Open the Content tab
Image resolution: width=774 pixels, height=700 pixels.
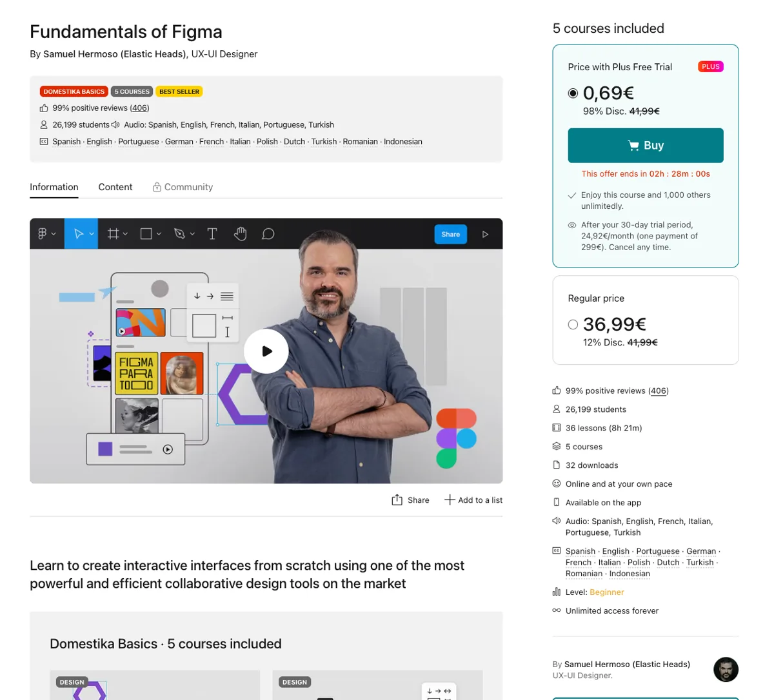point(115,187)
